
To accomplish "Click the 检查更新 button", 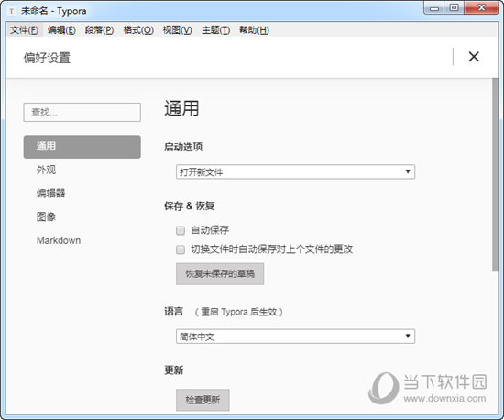I will tap(203, 400).
